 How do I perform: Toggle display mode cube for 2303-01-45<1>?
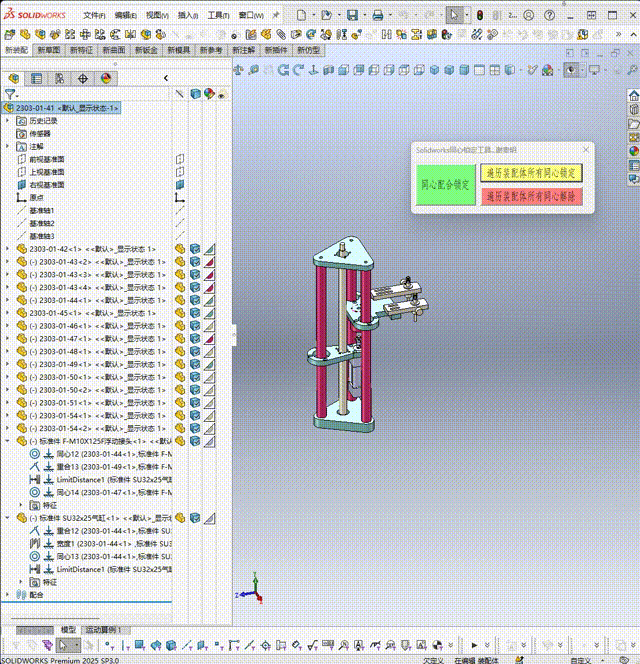coord(195,313)
